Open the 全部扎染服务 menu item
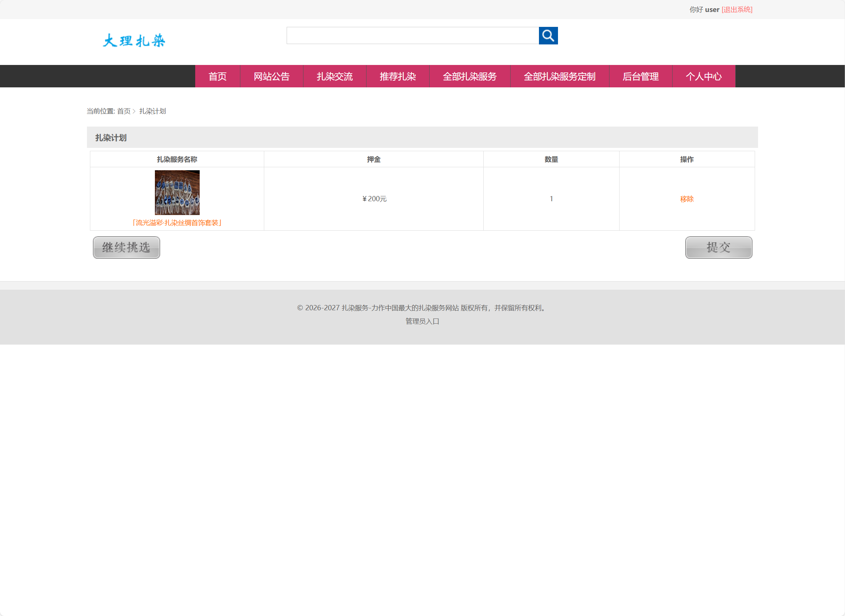The image size is (845, 616). tap(470, 76)
